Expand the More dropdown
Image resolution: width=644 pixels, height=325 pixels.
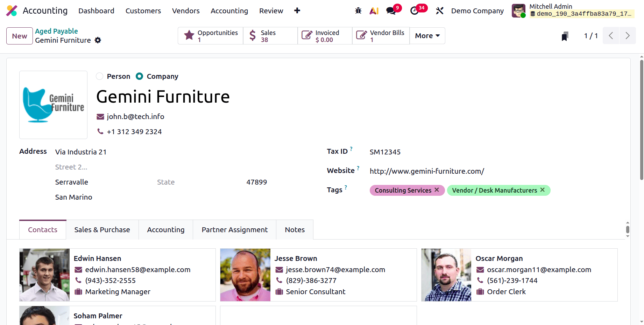coord(427,36)
